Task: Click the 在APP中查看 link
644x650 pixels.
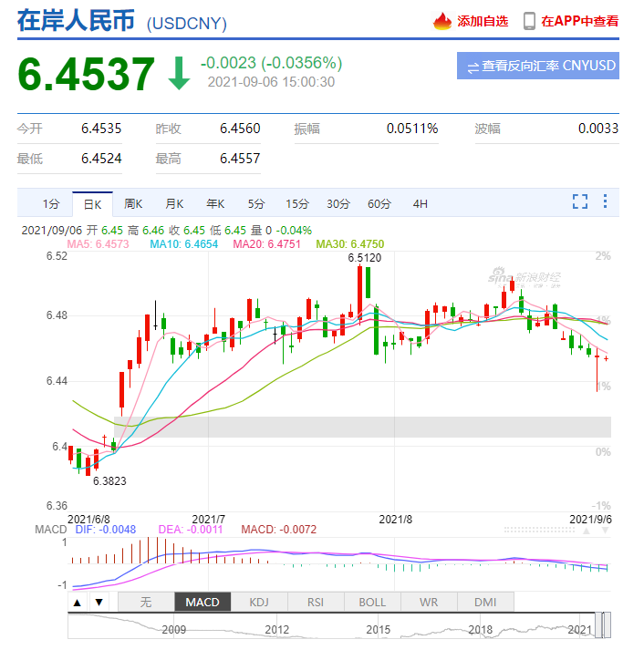Action: [x=580, y=21]
